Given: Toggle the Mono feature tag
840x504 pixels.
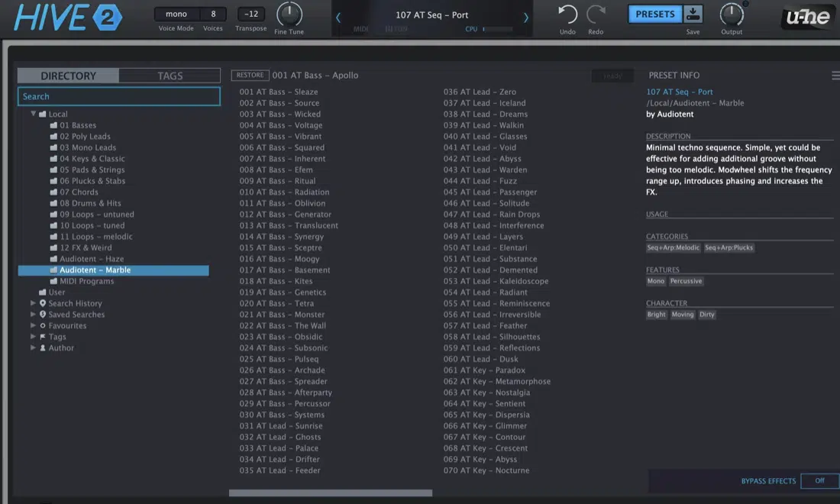Looking at the screenshot, I should pos(655,280).
